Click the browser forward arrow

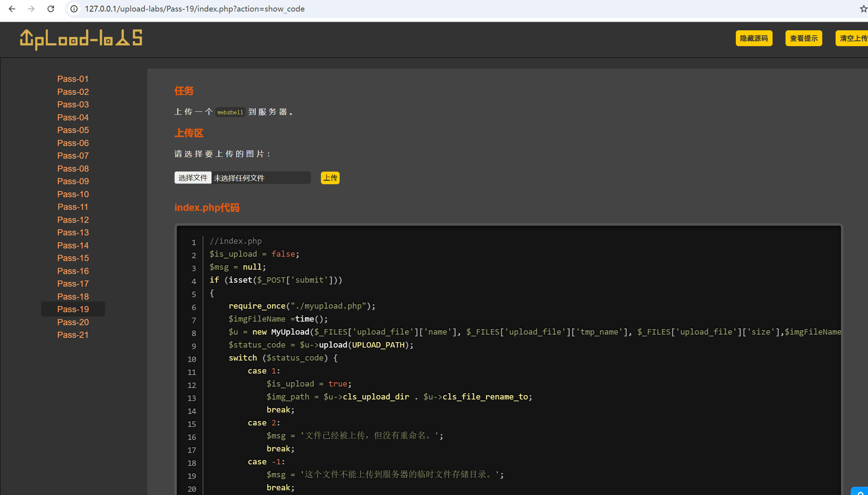click(x=31, y=9)
